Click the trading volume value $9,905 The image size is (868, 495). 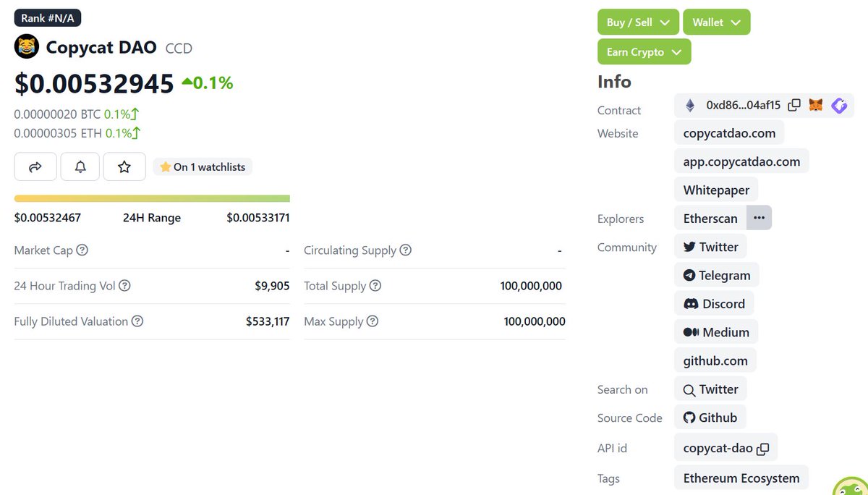pyautogui.click(x=272, y=286)
